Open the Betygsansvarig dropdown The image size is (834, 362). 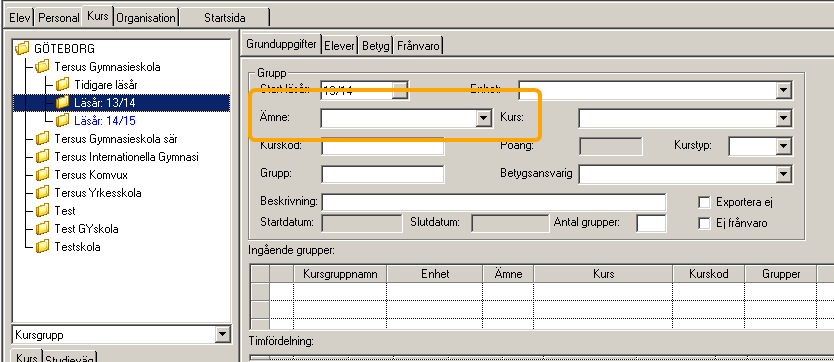[783, 174]
